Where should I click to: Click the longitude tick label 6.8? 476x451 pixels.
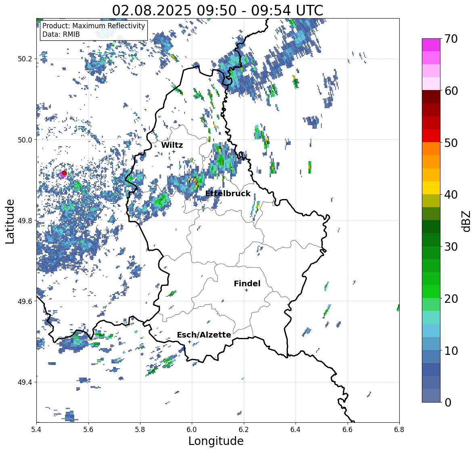pos(399,430)
